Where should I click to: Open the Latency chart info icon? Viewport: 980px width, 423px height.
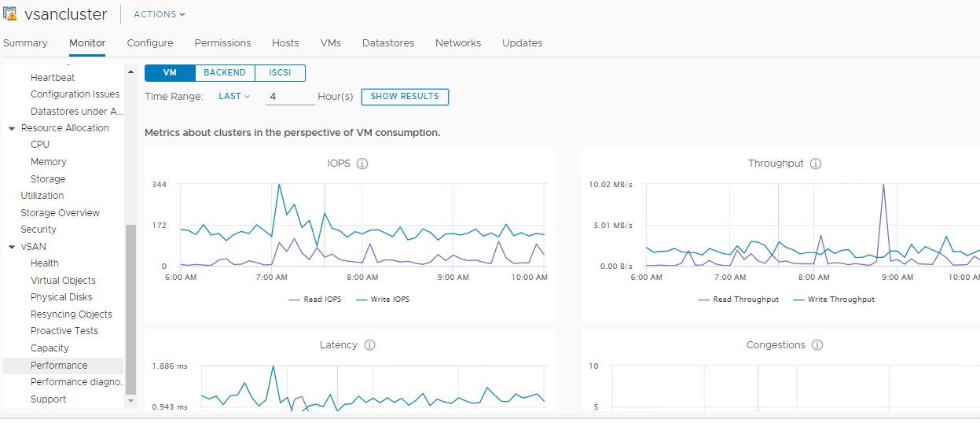point(369,345)
